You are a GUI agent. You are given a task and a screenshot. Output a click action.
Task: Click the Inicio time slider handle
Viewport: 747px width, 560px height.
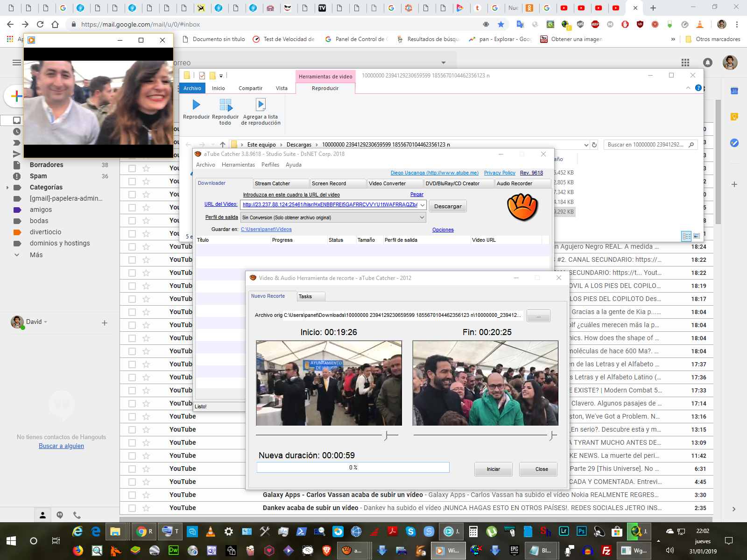tap(386, 435)
